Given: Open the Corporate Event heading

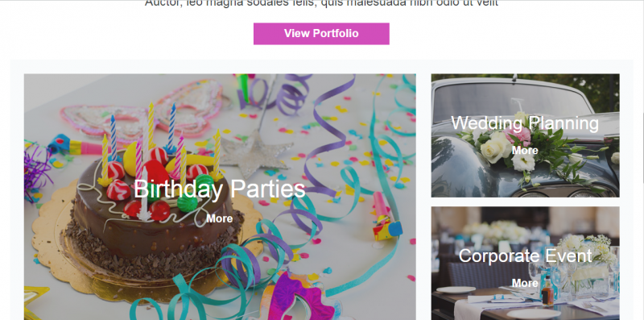Looking at the screenshot, I should point(525,256).
